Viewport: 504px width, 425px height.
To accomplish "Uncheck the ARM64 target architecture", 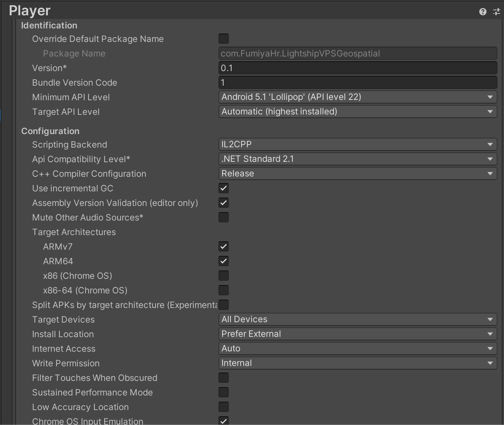I will pyautogui.click(x=224, y=261).
